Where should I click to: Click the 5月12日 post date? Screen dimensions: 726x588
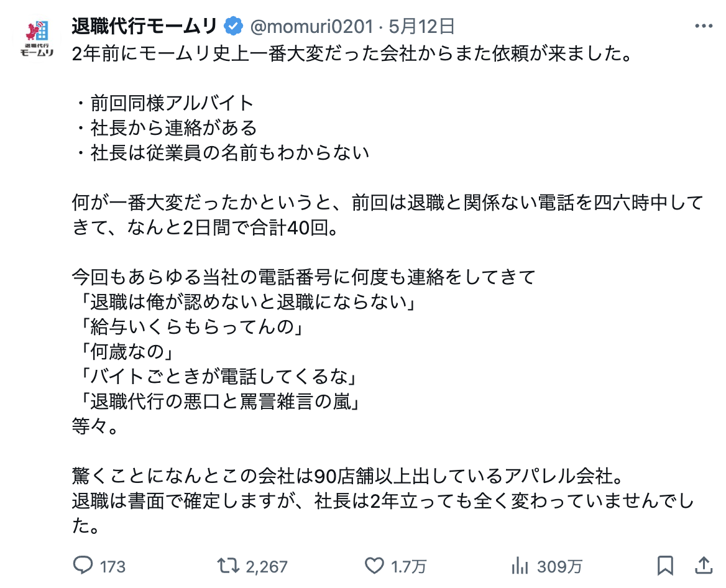coord(422,27)
